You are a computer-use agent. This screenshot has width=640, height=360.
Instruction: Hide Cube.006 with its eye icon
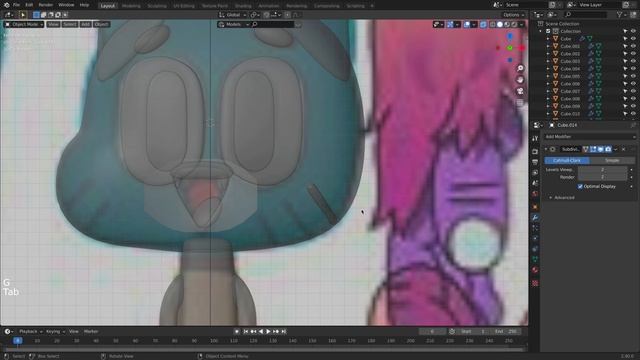point(633,84)
